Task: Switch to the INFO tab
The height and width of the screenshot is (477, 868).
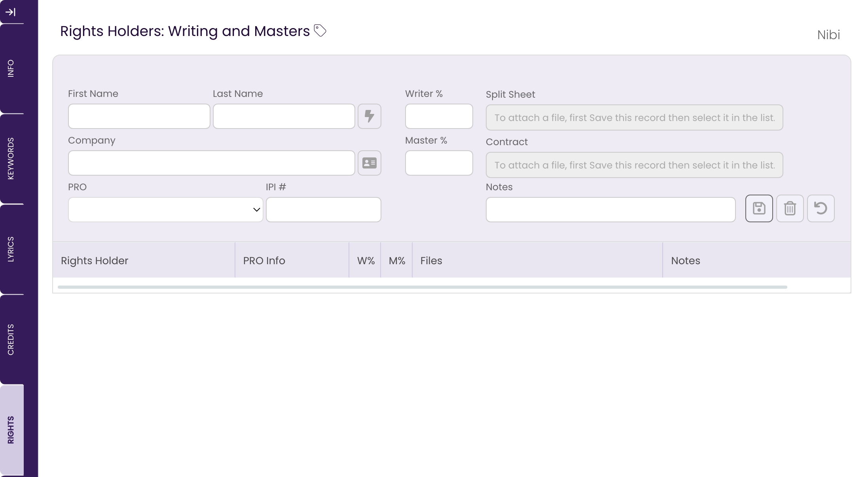Action: (11, 68)
